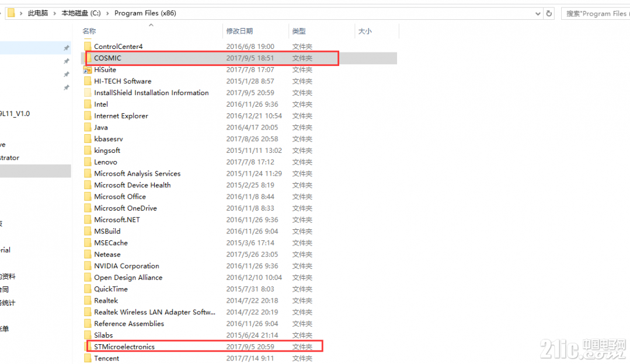This screenshot has width=630, height=364.
Task: Click the faded InstallShield Installation Information folder icon
Action: click(88, 93)
